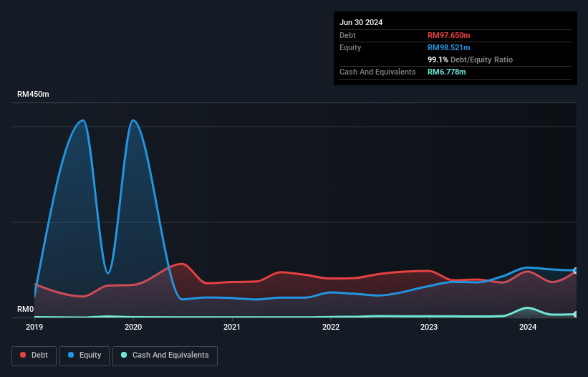Screen dimensions: 588x377
Task: Click the 2020 x-axis label
Action: 133,327
